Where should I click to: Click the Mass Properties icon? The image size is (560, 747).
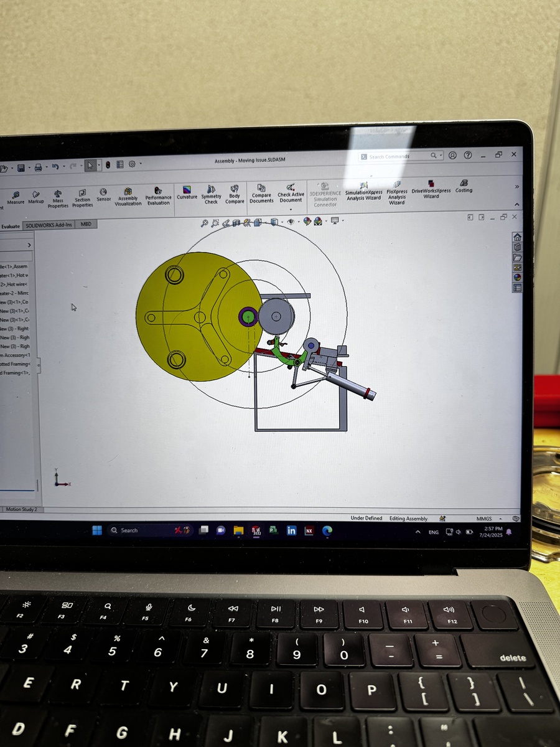[x=58, y=198]
